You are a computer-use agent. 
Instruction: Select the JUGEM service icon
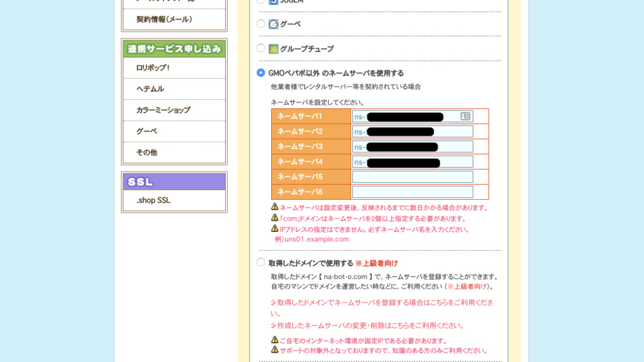pos(273,2)
